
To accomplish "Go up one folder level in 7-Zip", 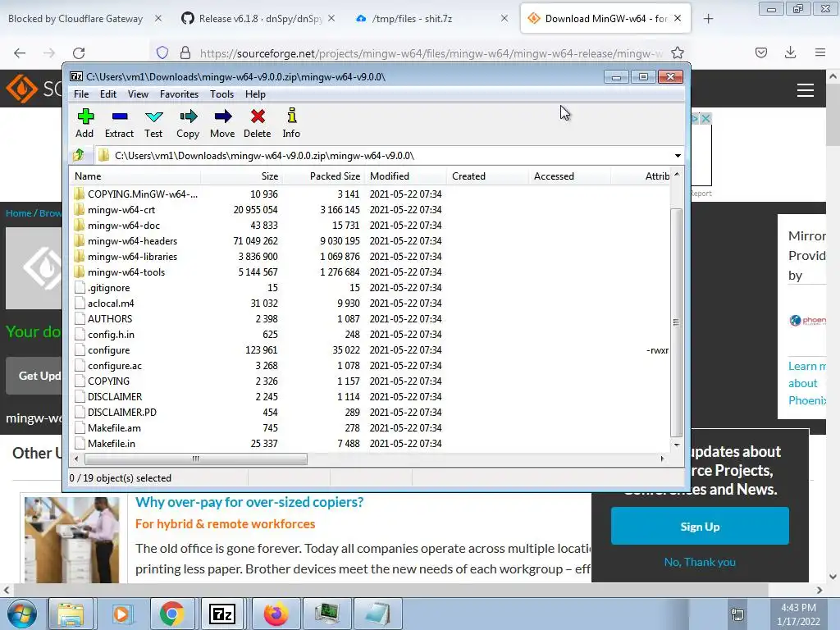I will (79, 155).
